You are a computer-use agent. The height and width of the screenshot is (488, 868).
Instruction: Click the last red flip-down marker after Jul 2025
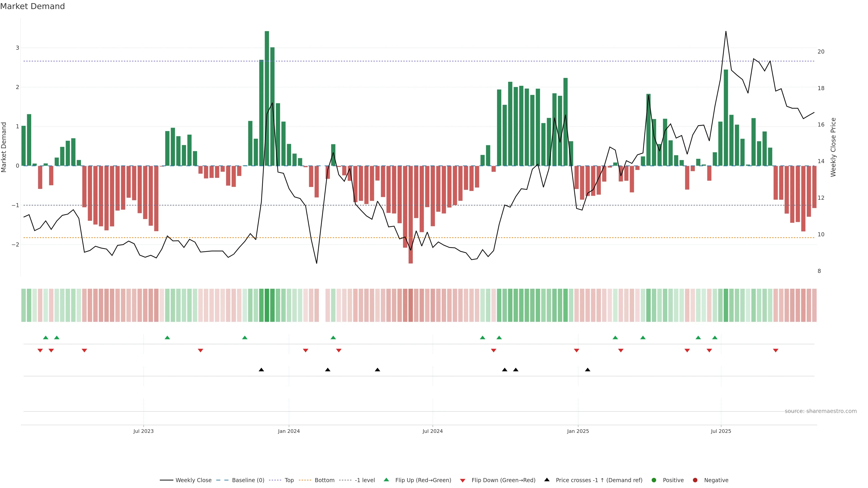click(776, 351)
